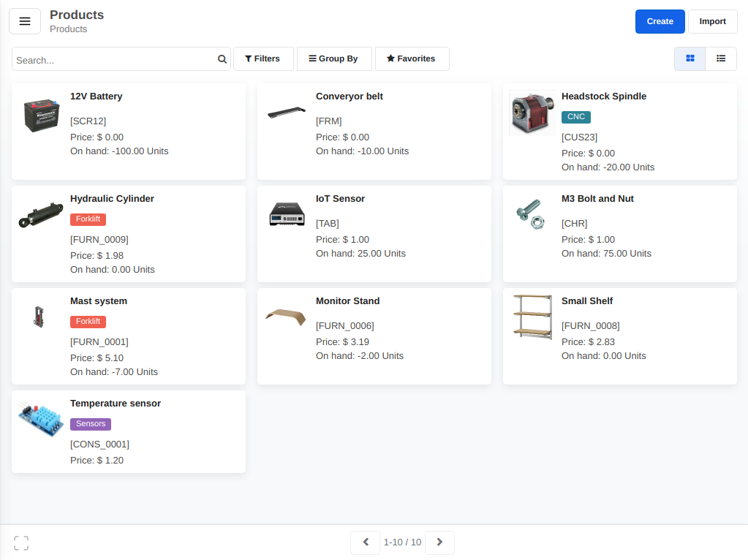Click the search magnifier icon
Image resolution: width=748 pixels, height=560 pixels.
tap(222, 59)
